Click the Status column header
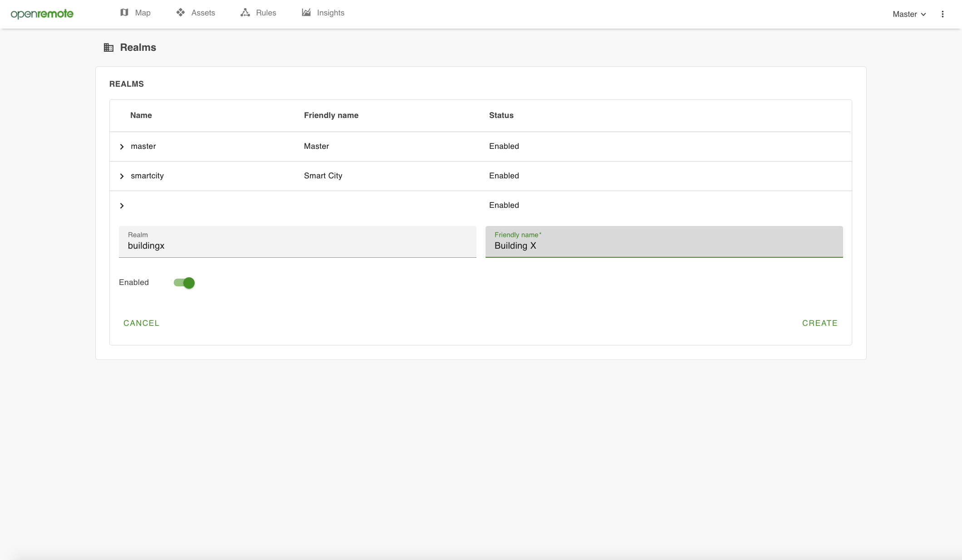The image size is (962, 560). (x=501, y=115)
